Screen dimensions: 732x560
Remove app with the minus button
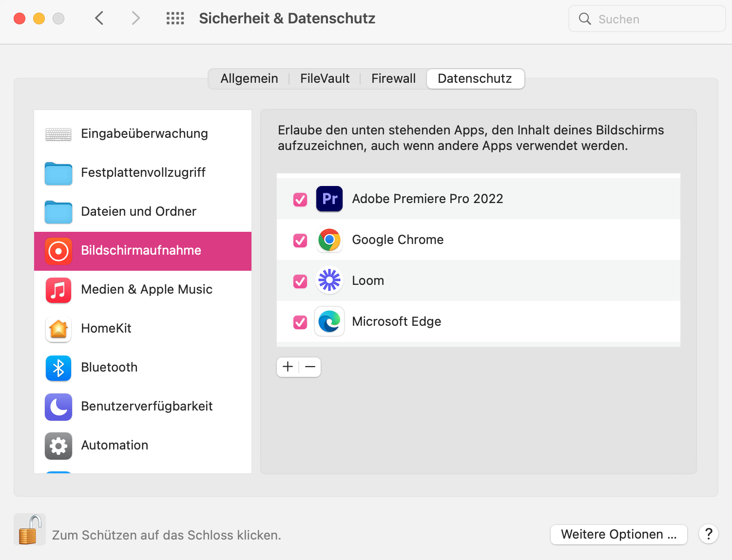tap(310, 367)
